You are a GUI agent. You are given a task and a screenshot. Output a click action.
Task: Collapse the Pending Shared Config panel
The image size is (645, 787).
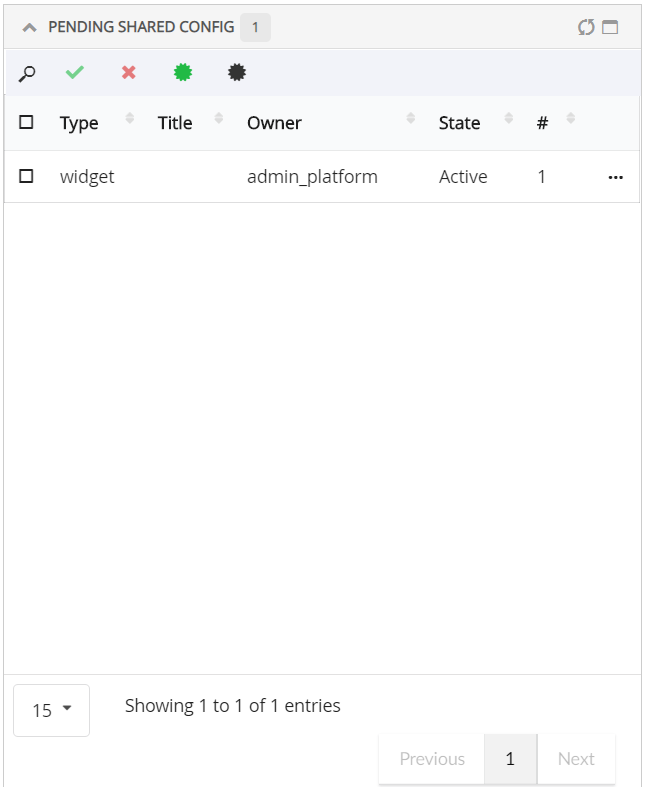29,27
